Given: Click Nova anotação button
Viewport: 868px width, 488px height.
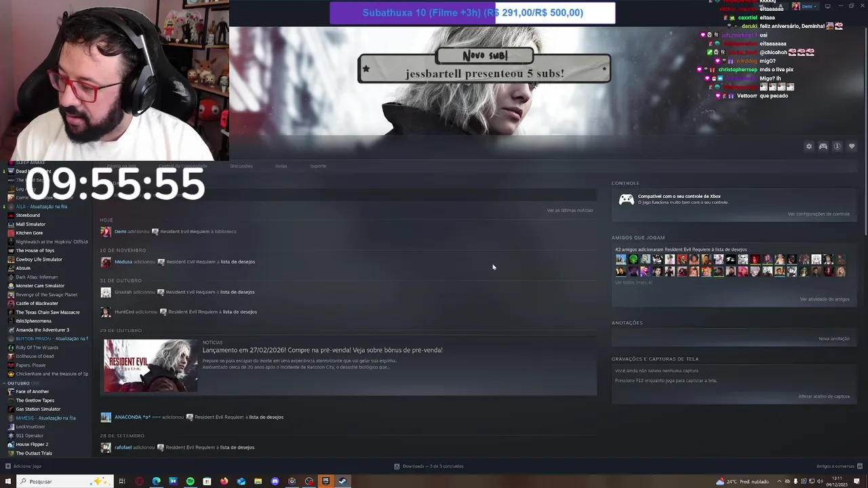Looking at the screenshot, I should [x=834, y=338].
